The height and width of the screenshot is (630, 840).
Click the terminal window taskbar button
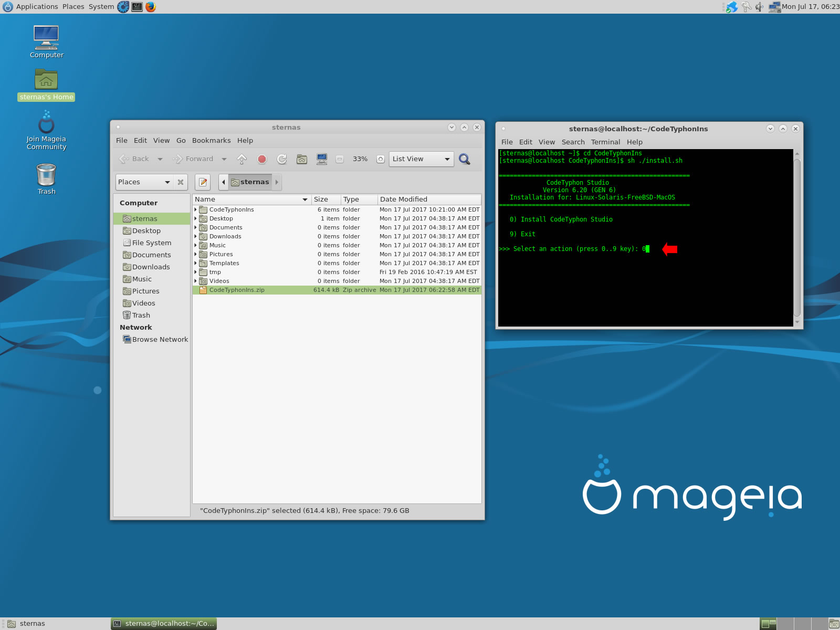(x=164, y=624)
